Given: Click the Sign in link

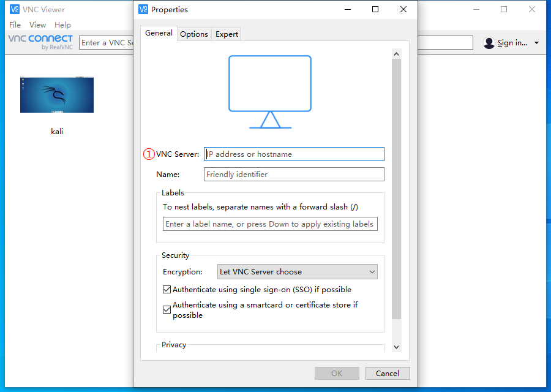Looking at the screenshot, I should coord(512,43).
